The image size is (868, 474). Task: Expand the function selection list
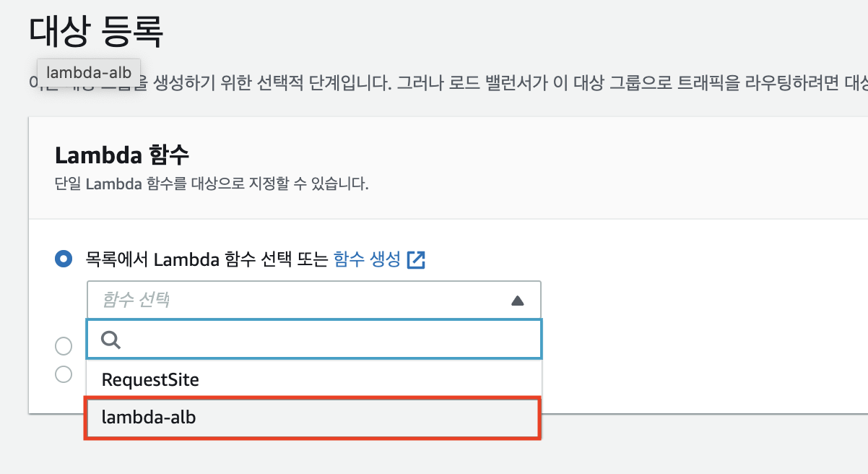pyautogui.click(x=517, y=300)
